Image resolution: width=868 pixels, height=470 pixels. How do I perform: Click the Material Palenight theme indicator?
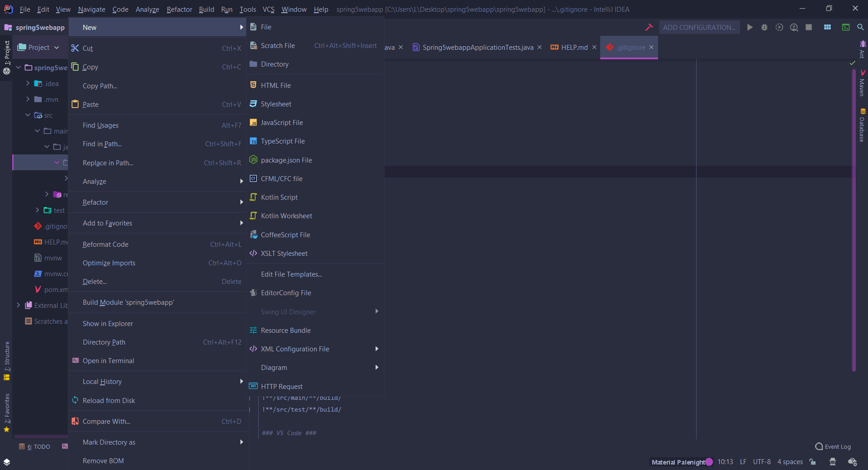pyautogui.click(x=682, y=462)
